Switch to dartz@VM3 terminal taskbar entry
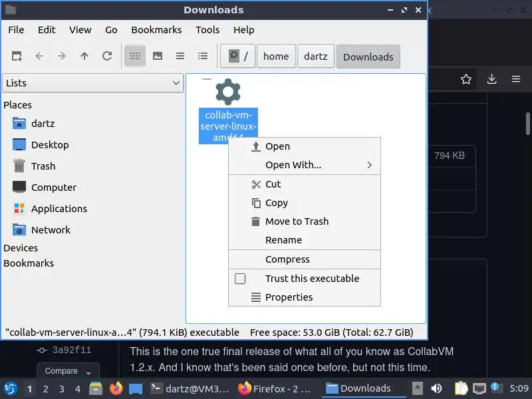This screenshot has width=532, height=399. coord(190,388)
